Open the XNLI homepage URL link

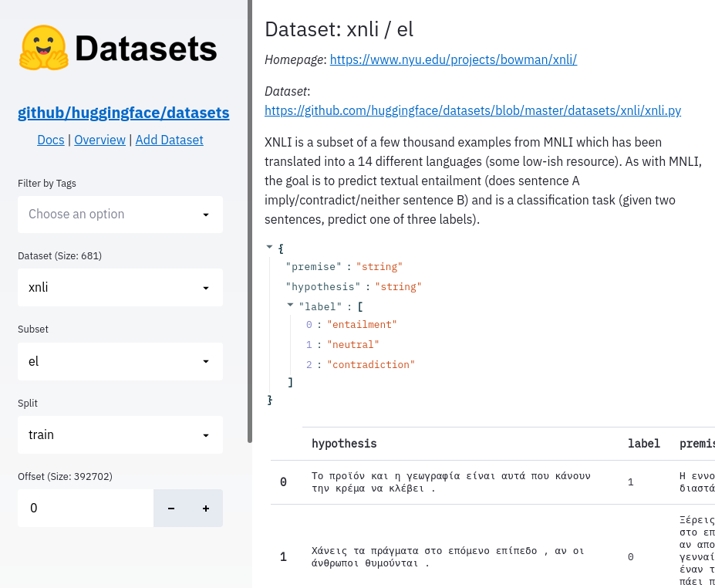(x=453, y=59)
